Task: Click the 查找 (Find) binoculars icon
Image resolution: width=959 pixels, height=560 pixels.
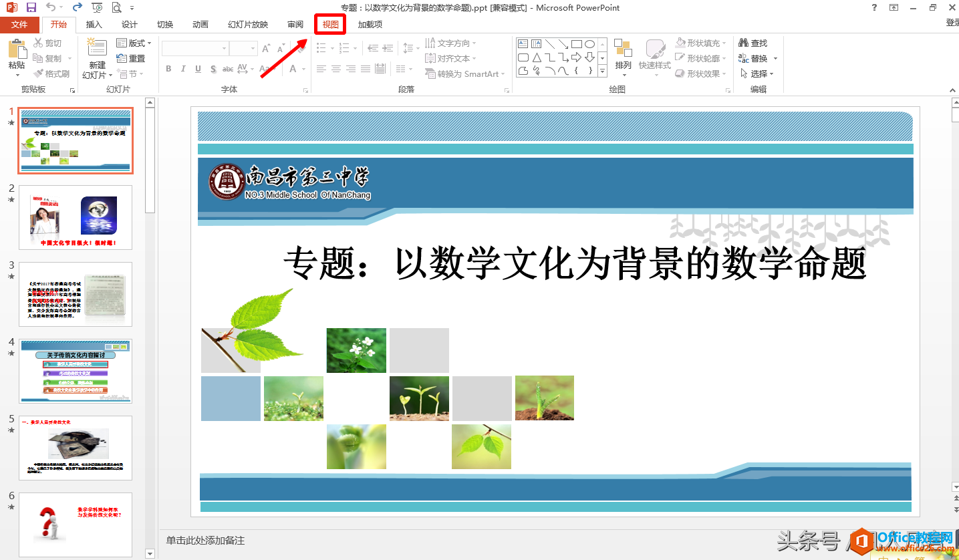Action: pos(744,41)
